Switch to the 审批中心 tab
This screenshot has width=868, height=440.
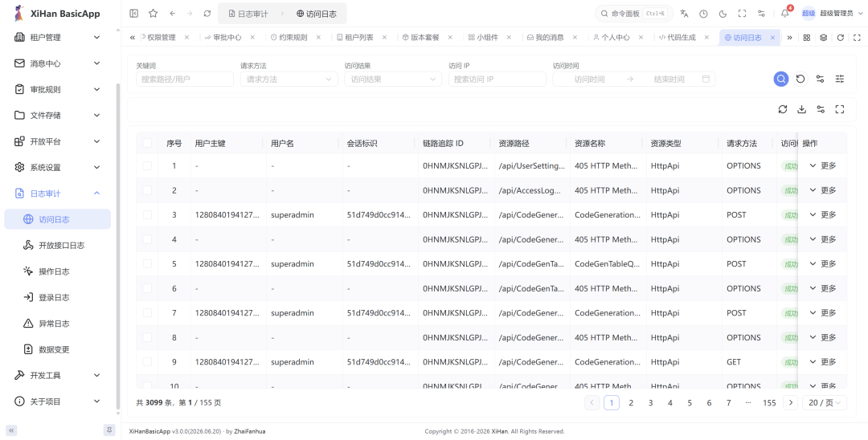tap(227, 38)
